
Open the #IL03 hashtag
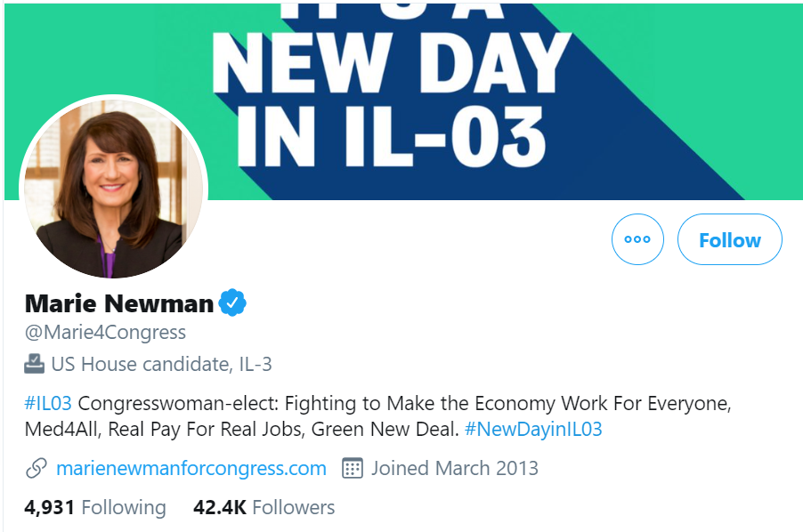coord(48,403)
